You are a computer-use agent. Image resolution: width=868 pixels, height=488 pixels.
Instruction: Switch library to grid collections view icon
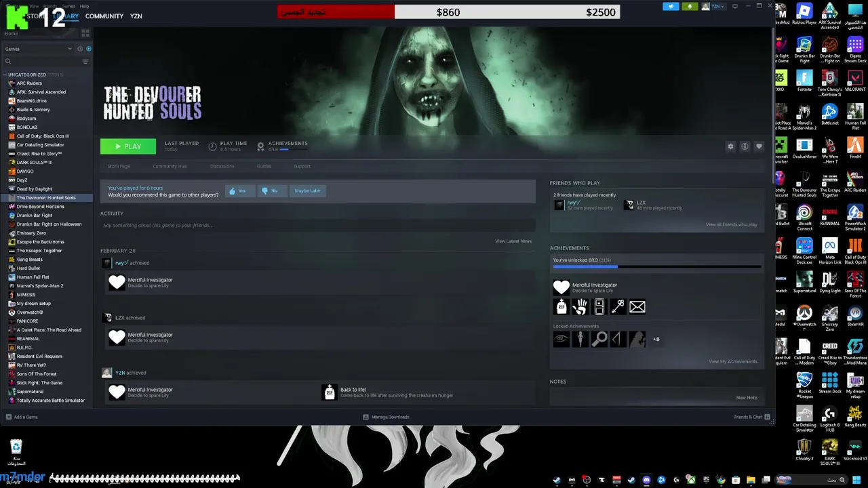(x=85, y=33)
